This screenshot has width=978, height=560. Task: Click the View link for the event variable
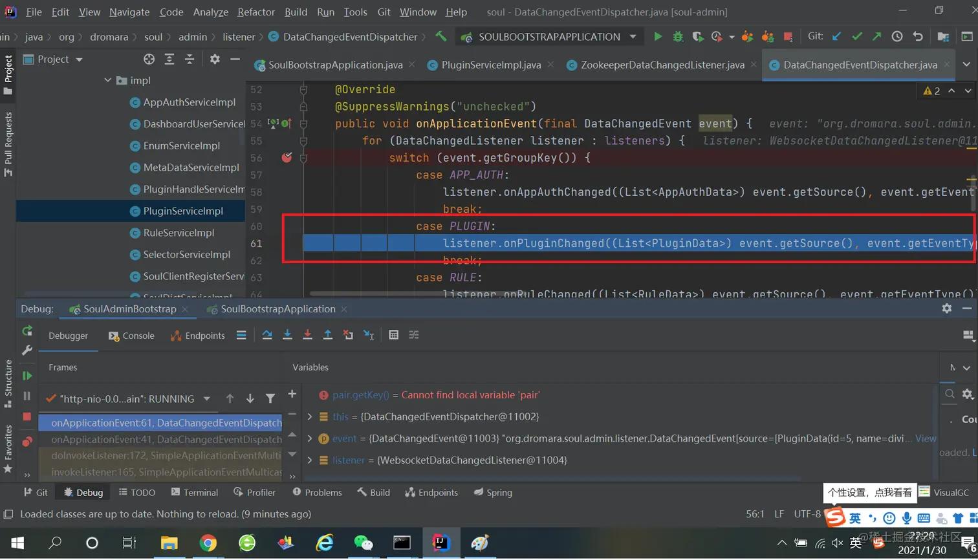point(926,438)
